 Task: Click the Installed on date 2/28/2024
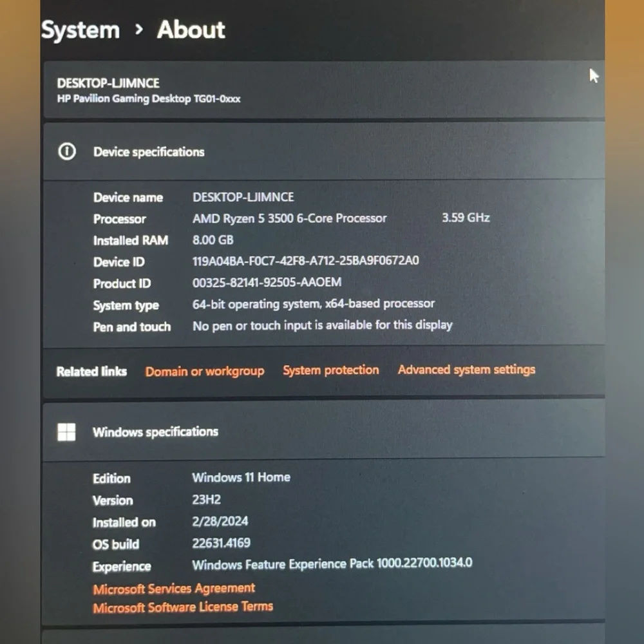[220, 521]
